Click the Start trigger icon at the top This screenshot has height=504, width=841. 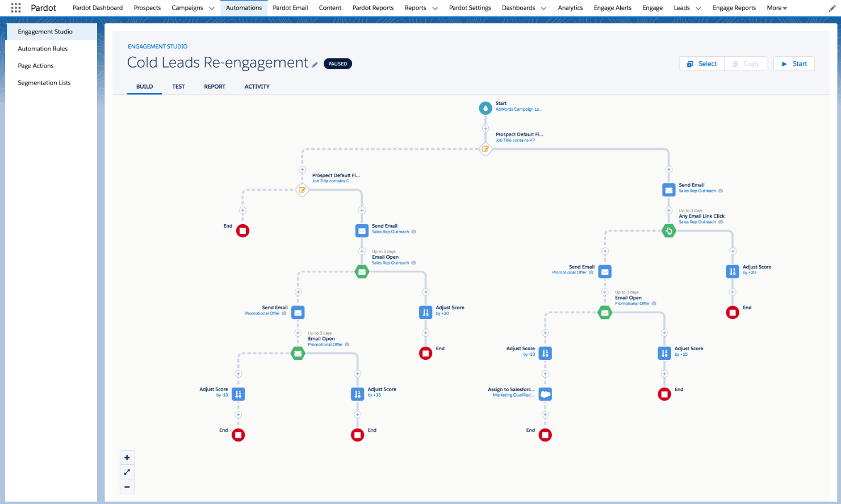[x=486, y=108]
